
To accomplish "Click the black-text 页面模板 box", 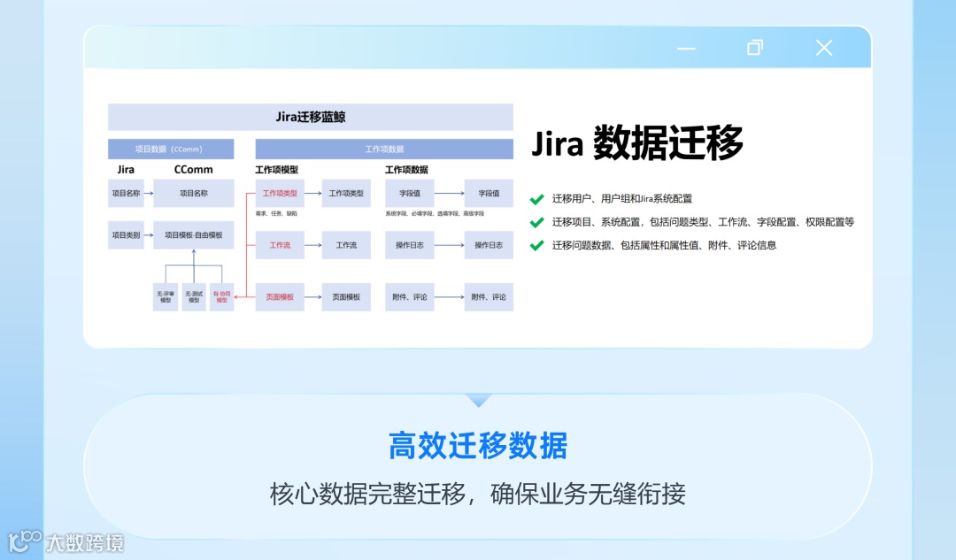I will point(346,296).
